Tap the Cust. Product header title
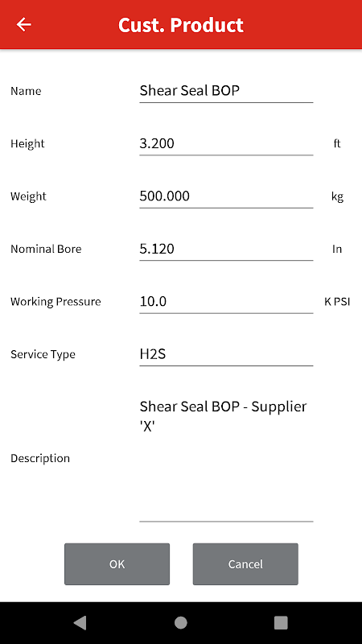This screenshot has height=644, width=362. (x=181, y=25)
